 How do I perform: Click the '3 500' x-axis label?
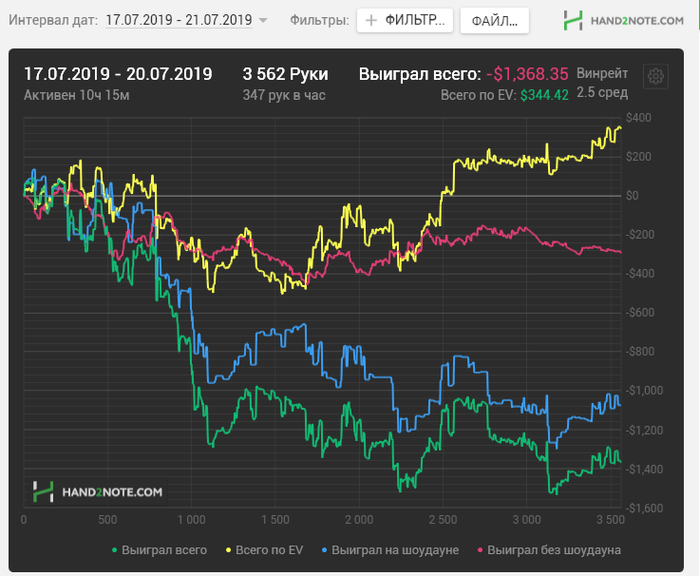pos(611,520)
